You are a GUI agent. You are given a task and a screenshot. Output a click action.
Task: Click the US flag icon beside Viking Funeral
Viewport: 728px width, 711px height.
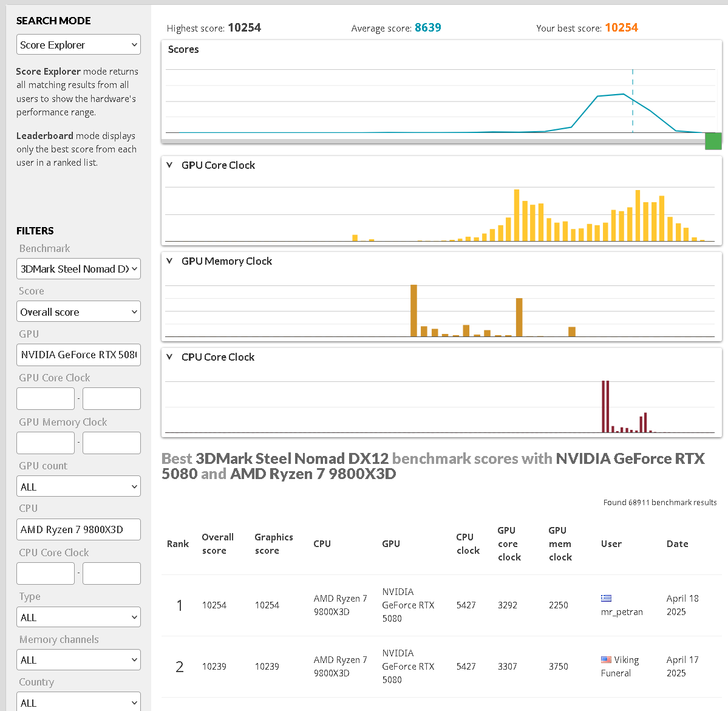[606, 659]
